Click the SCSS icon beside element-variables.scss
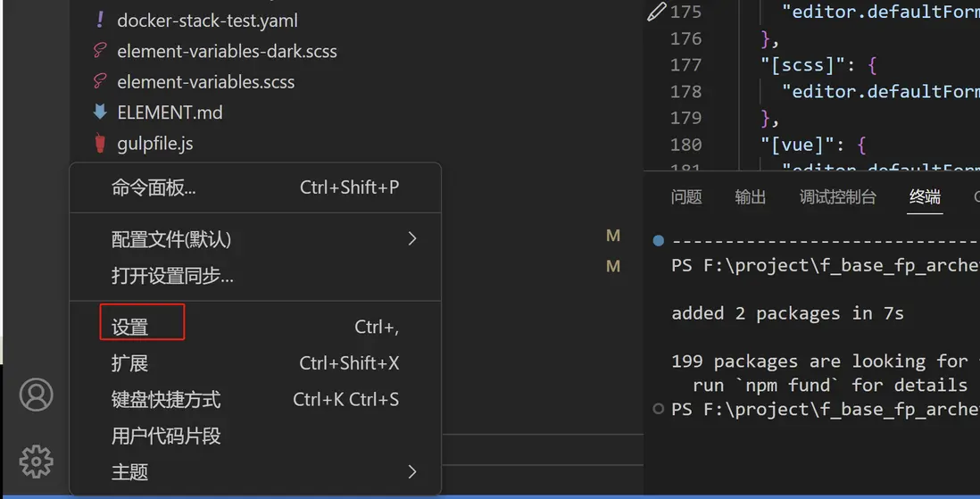This screenshot has width=980, height=499. coord(100,81)
